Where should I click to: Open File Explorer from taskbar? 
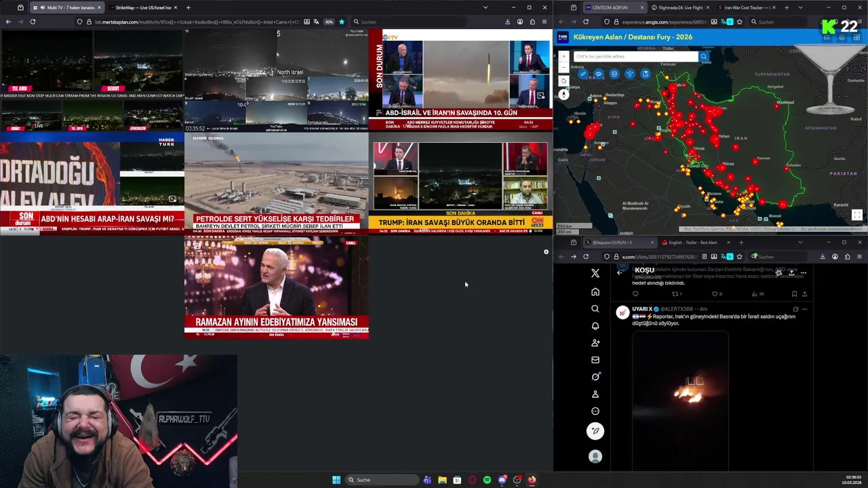click(x=442, y=480)
